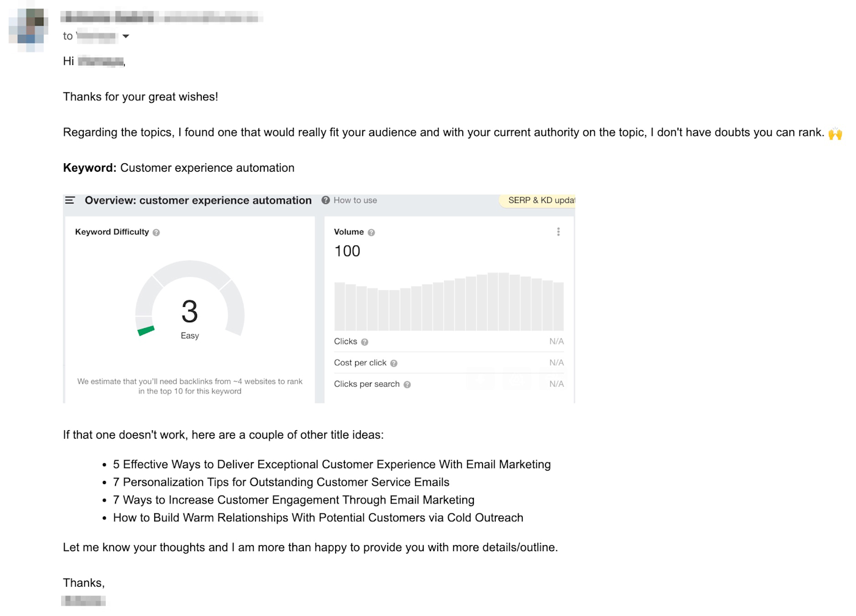Open the hamburger menu beside Overview heading
Screen dimensions: 856x616
click(70, 200)
